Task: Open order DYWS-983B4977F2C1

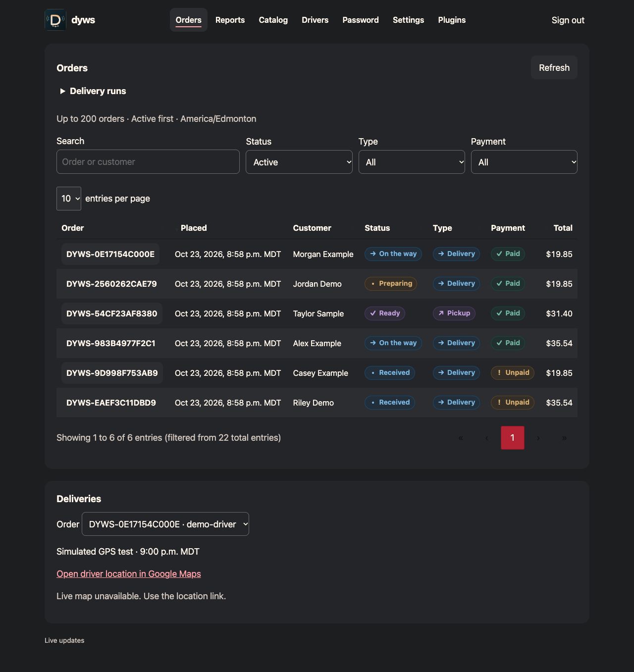Action: tap(111, 343)
